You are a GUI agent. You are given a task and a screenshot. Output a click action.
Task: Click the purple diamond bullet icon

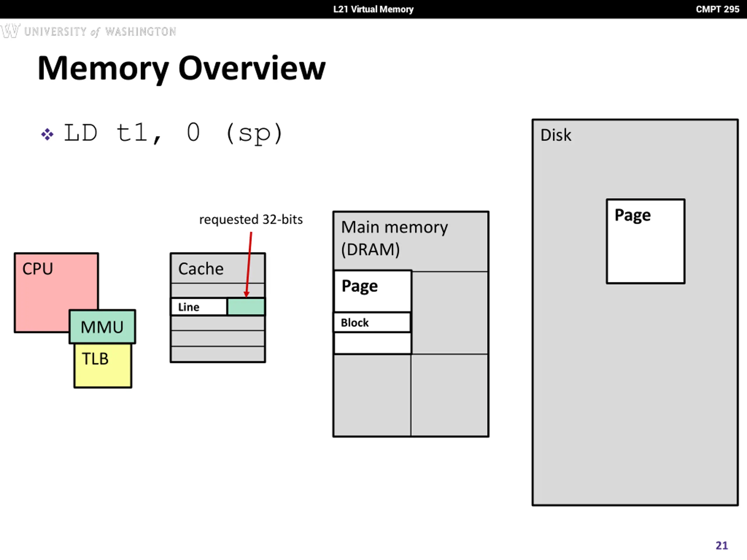47,134
